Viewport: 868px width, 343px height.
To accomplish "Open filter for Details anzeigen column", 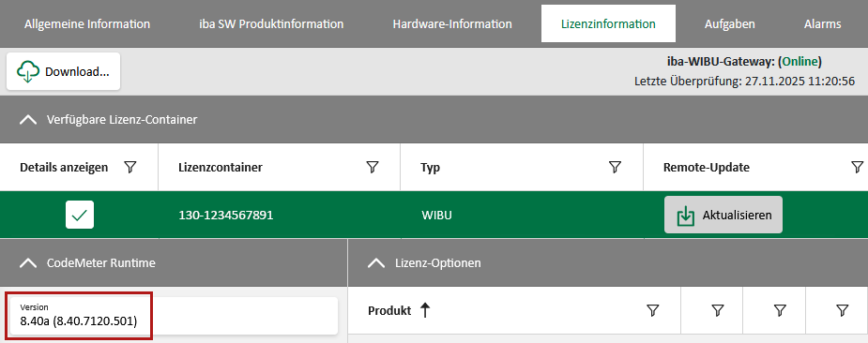I will pyautogui.click(x=130, y=167).
